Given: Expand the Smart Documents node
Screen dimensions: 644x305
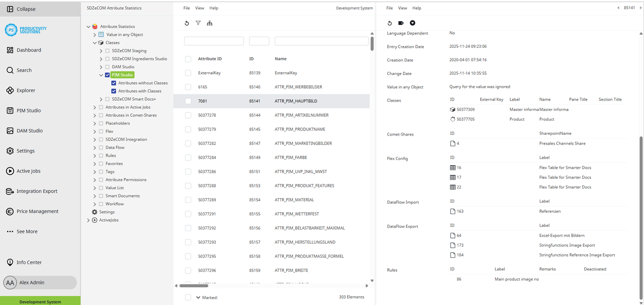Looking at the screenshot, I should (x=95, y=195).
